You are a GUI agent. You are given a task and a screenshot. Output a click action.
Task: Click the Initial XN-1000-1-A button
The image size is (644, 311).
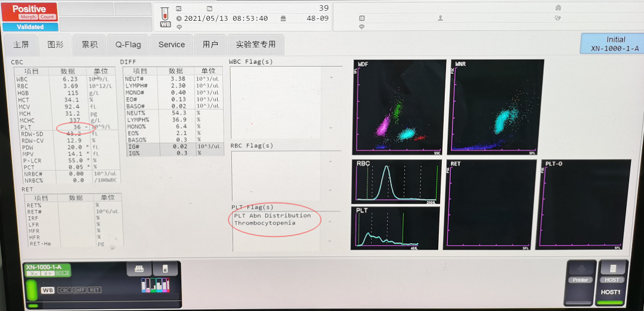[x=611, y=44]
